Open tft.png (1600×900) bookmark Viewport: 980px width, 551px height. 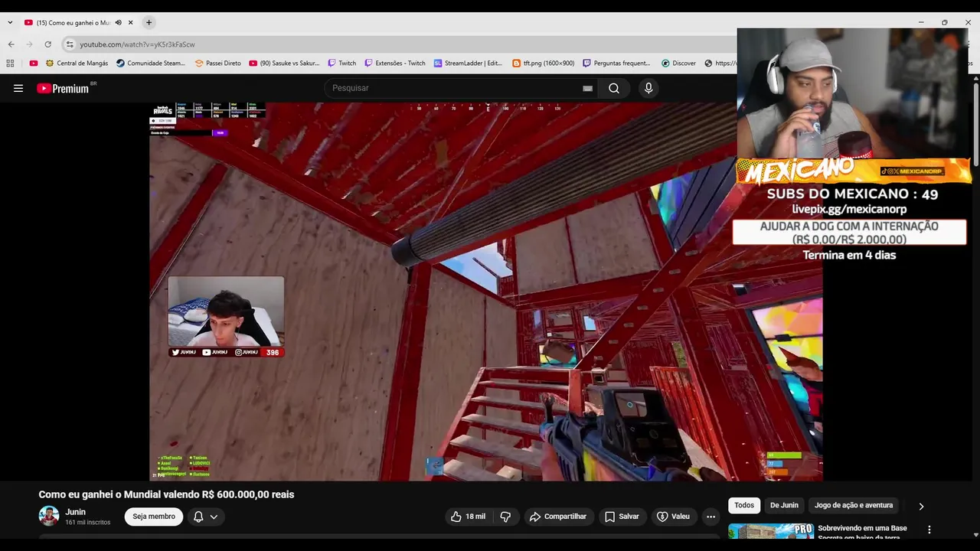click(543, 64)
